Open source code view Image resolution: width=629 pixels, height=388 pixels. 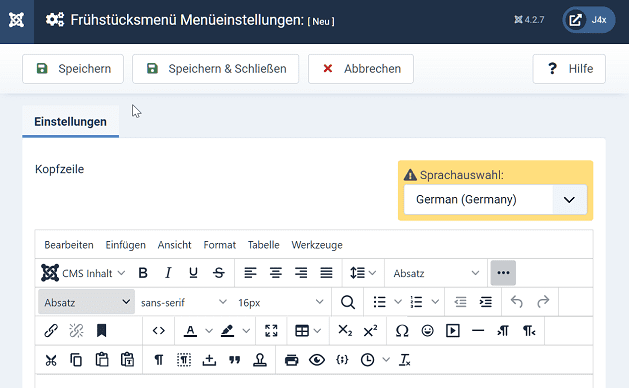click(158, 331)
